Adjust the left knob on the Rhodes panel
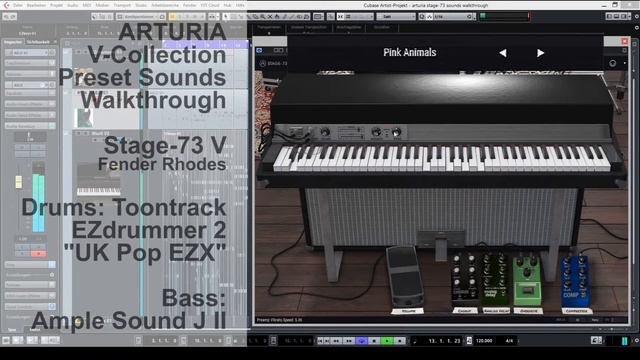640x360 pixels. (x=325, y=132)
